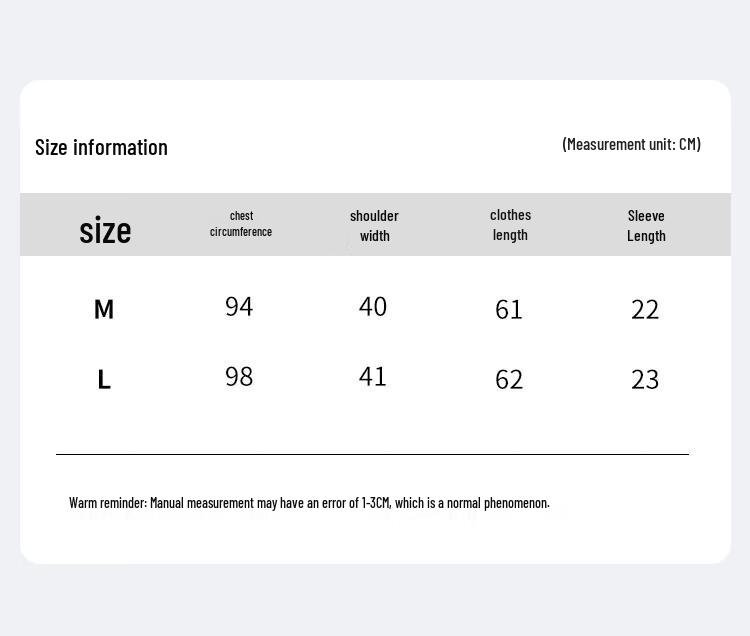The width and height of the screenshot is (750, 636).
Task: Select the 'Sleeve Length' column header
Action: tap(646, 226)
